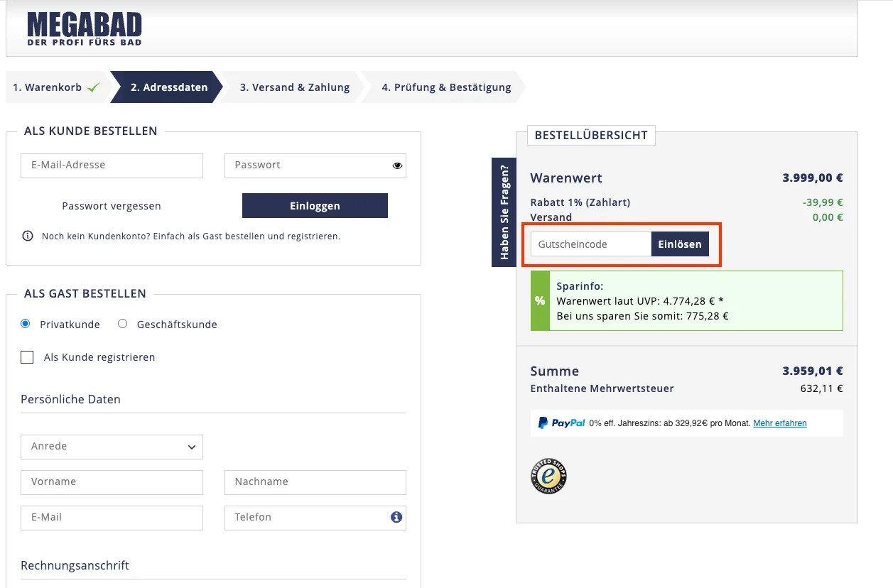Open the Prüfung & Bestätigung step
893x588 pixels.
[x=446, y=87]
